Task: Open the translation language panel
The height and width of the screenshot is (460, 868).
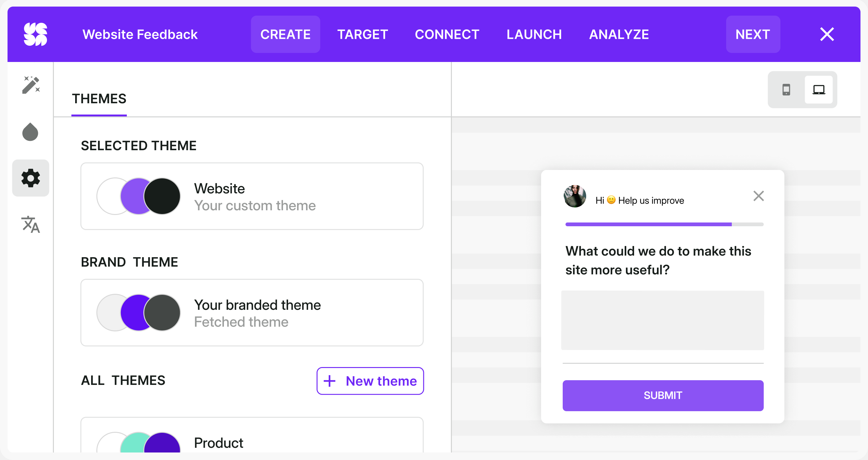Action: tap(31, 224)
